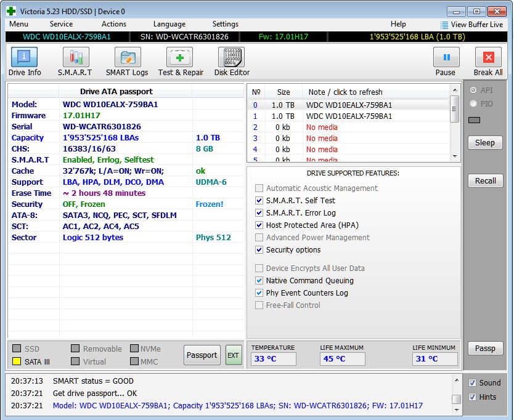
Task: Click the Life Minimum 31 °C field
Action: point(434,359)
